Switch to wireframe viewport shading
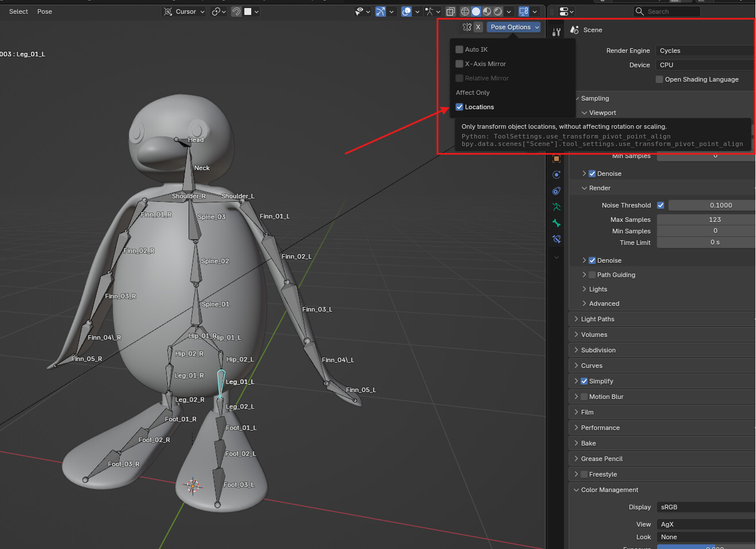Image resolution: width=756 pixels, height=549 pixels. coord(465,11)
